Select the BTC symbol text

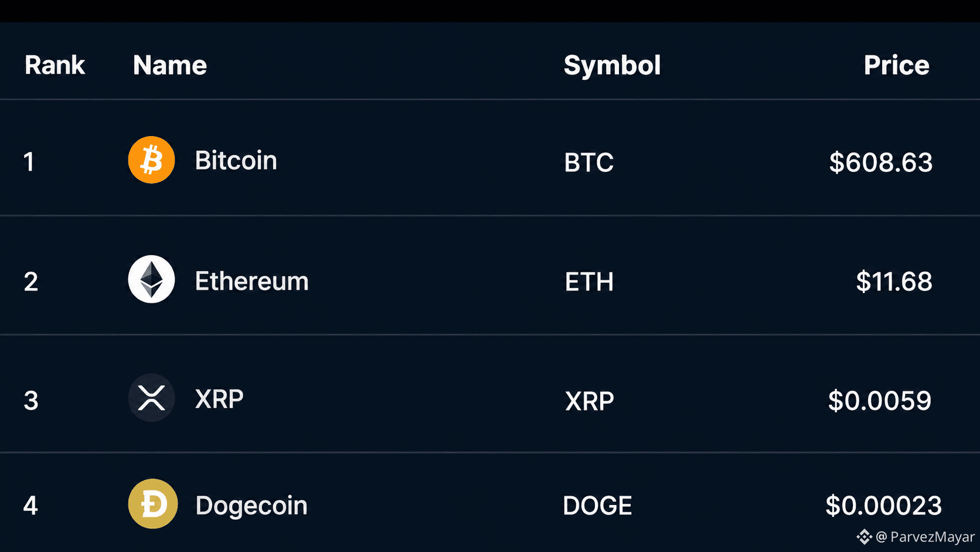(588, 162)
